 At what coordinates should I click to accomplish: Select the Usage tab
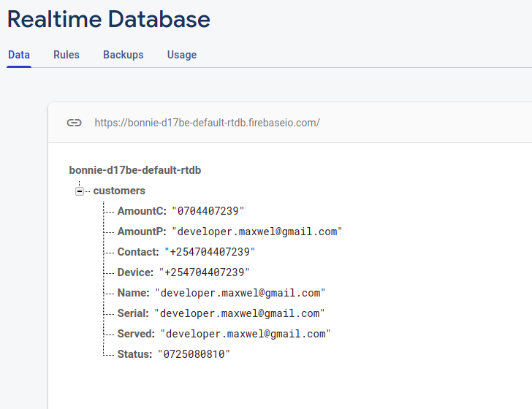click(181, 55)
